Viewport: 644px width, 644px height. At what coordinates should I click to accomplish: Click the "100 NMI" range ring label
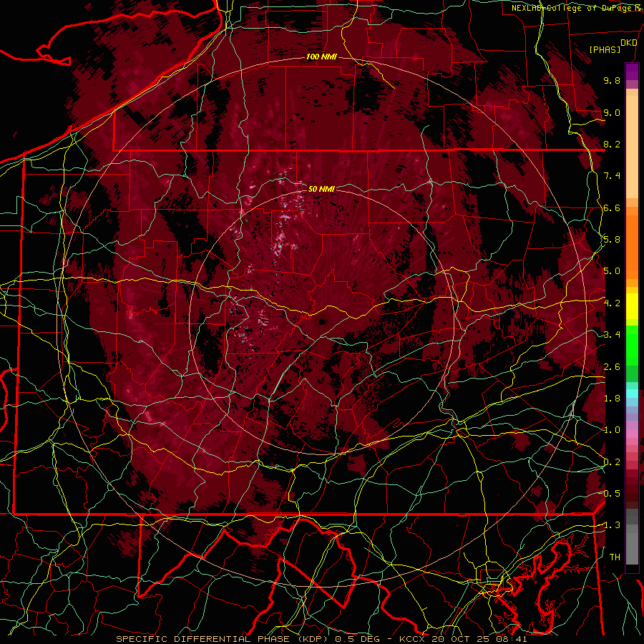[321, 57]
